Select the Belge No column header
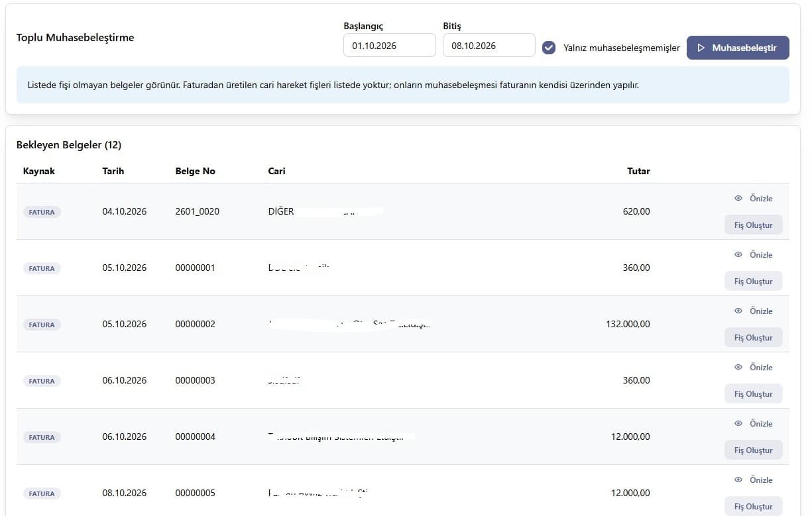The image size is (812, 516). (196, 171)
